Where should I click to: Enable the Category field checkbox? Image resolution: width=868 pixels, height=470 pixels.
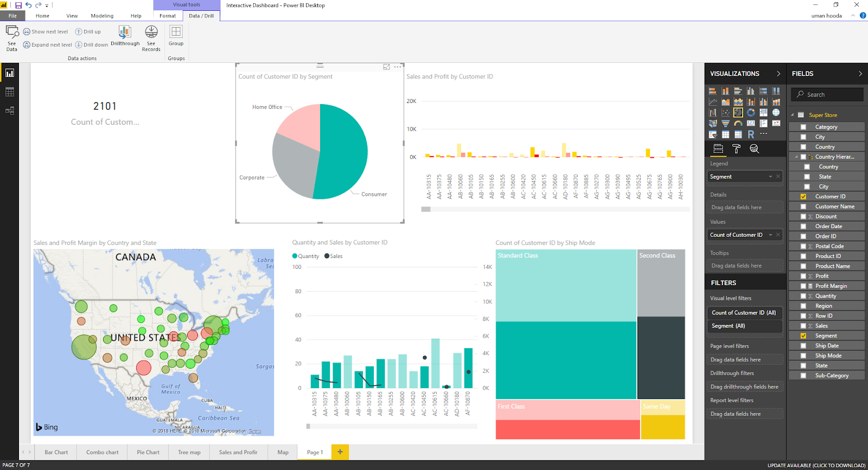pyautogui.click(x=803, y=127)
